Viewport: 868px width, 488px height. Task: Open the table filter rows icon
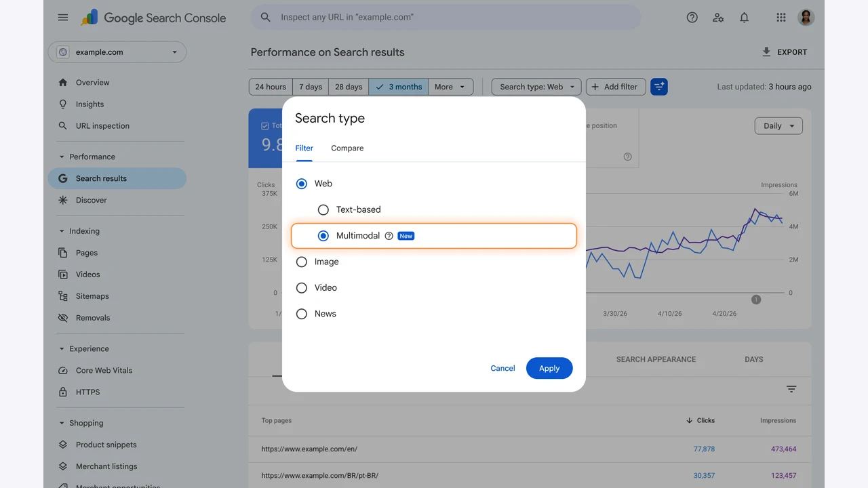[791, 389]
